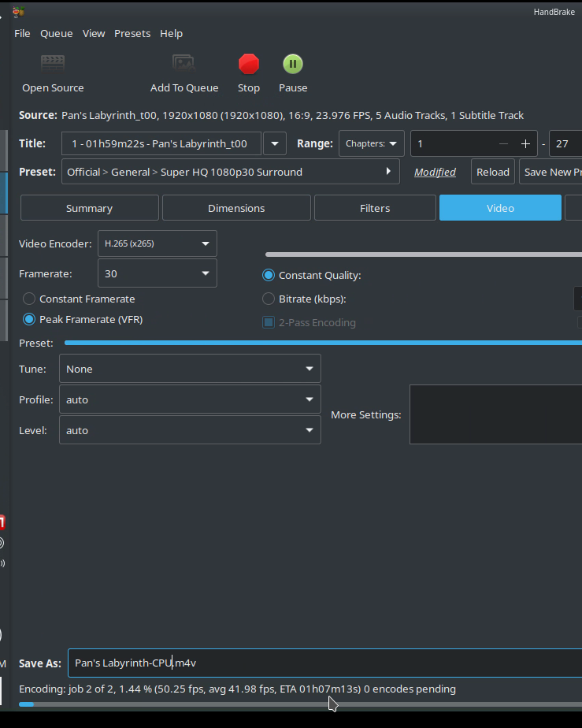Select Constant Framerate radio button
This screenshot has height=728, width=582.
pyautogui.click(x=29, y=299)
